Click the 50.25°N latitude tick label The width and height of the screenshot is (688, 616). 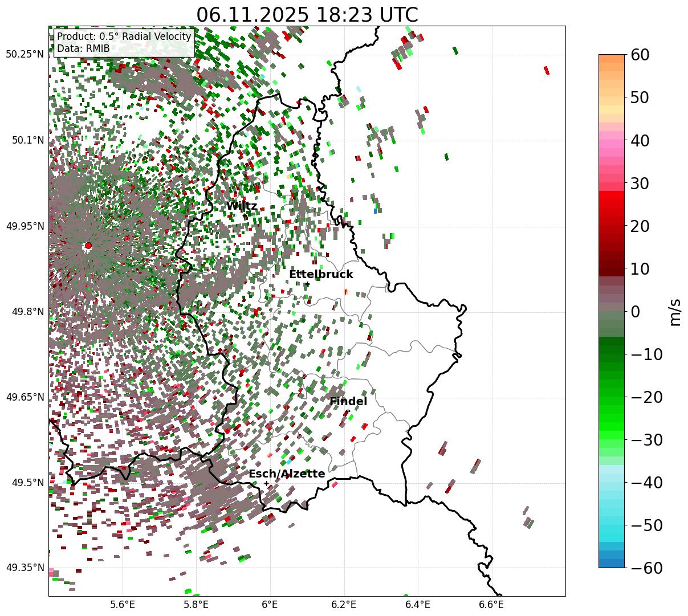point(25,55)
